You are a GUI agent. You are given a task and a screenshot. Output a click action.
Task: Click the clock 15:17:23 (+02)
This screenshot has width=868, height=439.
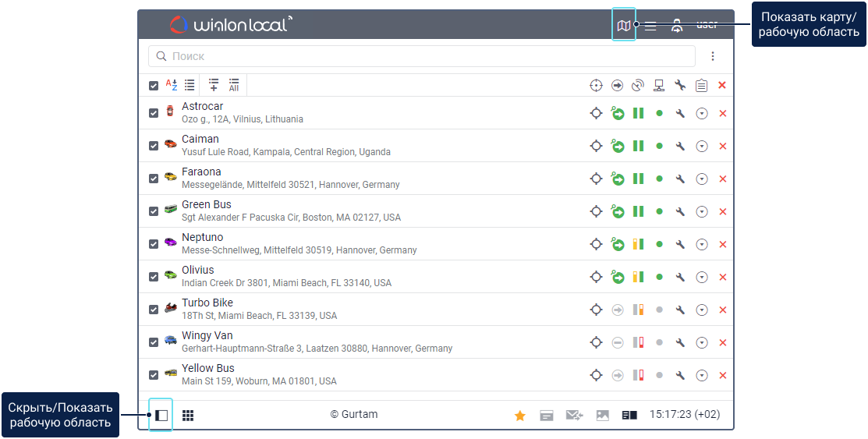685,414
